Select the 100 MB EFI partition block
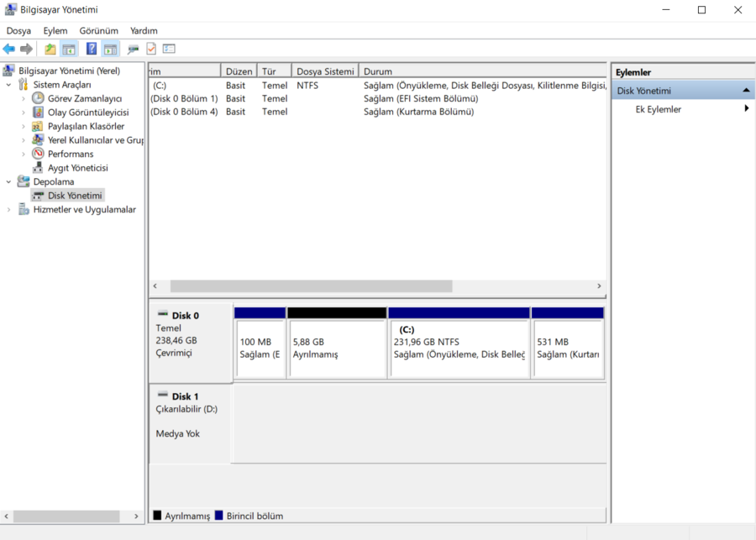 260,343
